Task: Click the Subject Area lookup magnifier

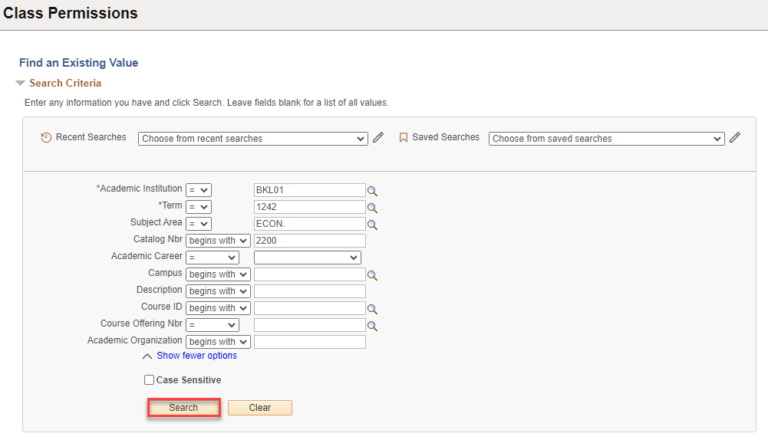Action: tap(372, 224)
